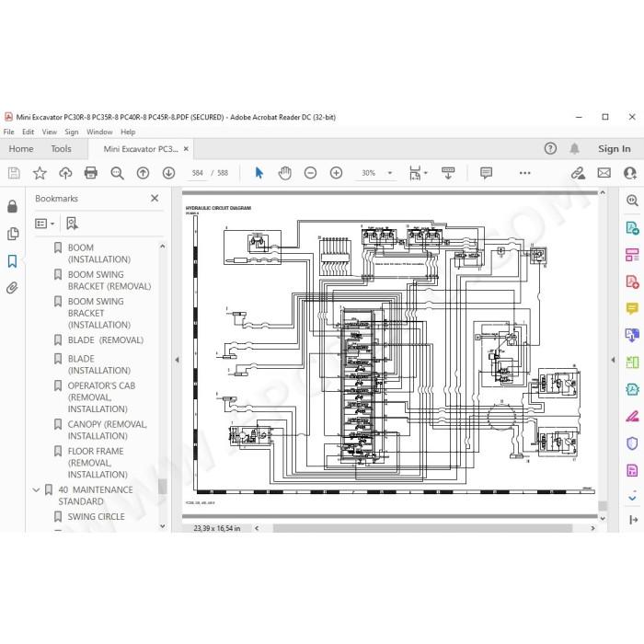Show more tools ellipsis

524,173
